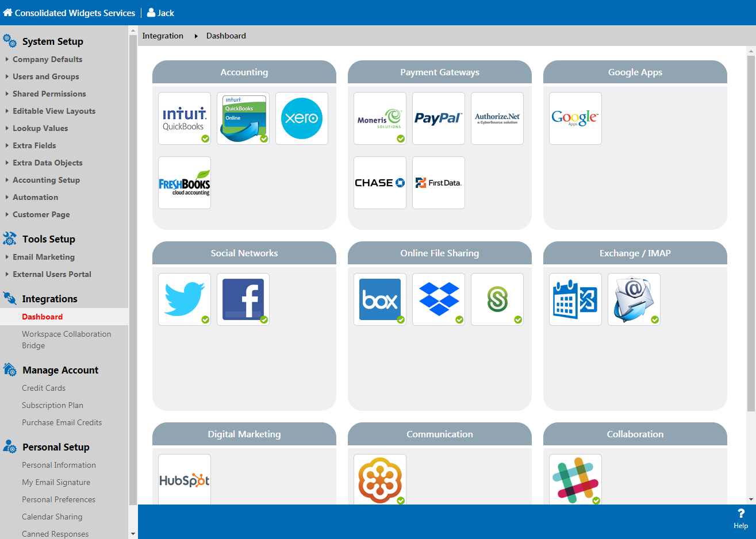Open the Dropbox file sharing tile
The width and height of the screenshot is (756, 539).
(x=439, y=299)
